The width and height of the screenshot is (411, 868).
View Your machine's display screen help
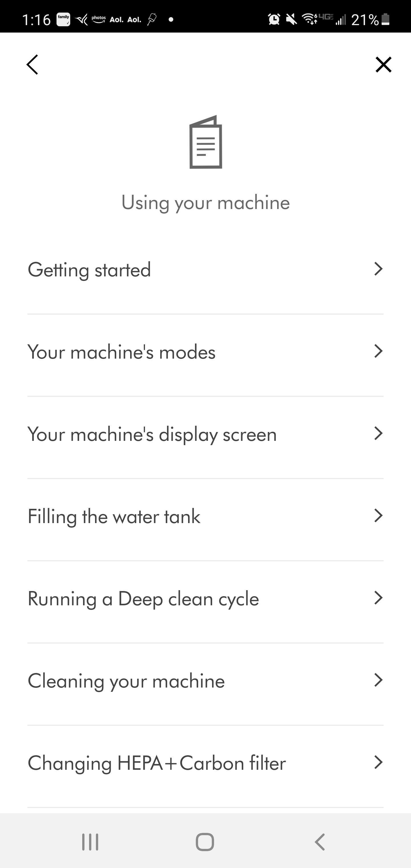click(152, 434)
